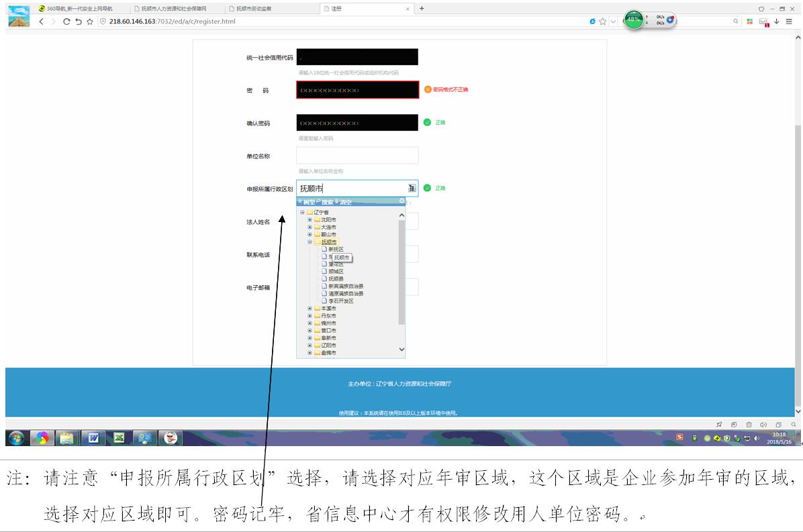Click tree scrollbar up arrow

click(x=402, y=215)
